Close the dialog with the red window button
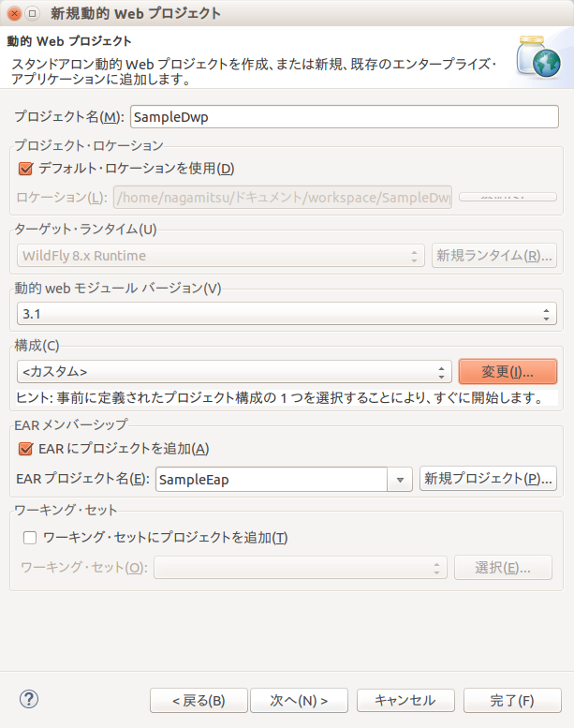Screen dimensions: 574x728 [x=14, y=13]
